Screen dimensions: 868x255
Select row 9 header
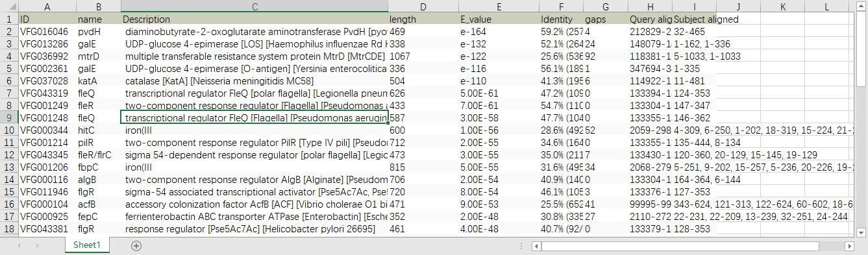9,117
